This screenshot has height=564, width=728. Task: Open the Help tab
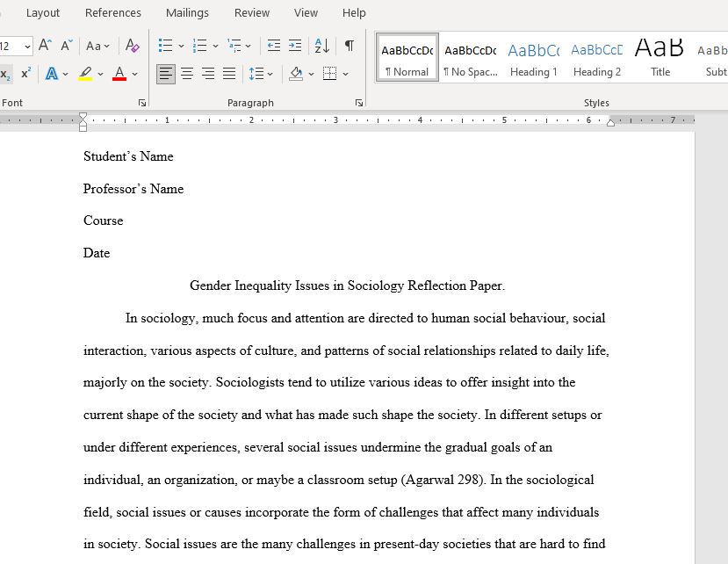[354, 13]
